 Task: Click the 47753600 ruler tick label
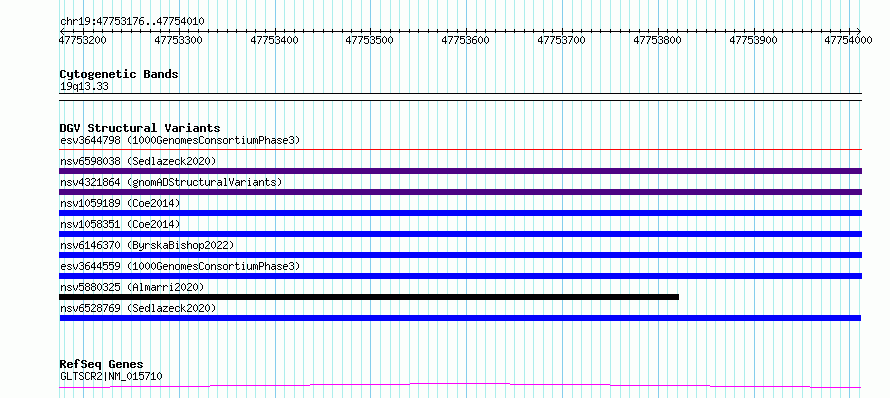point(465,40)
